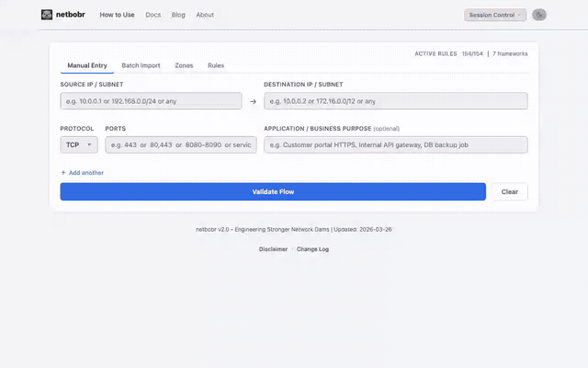Toggle dark mode moon icon
Image resolution: width=588 pixels, height=368 pixels.
click(539, 15)
